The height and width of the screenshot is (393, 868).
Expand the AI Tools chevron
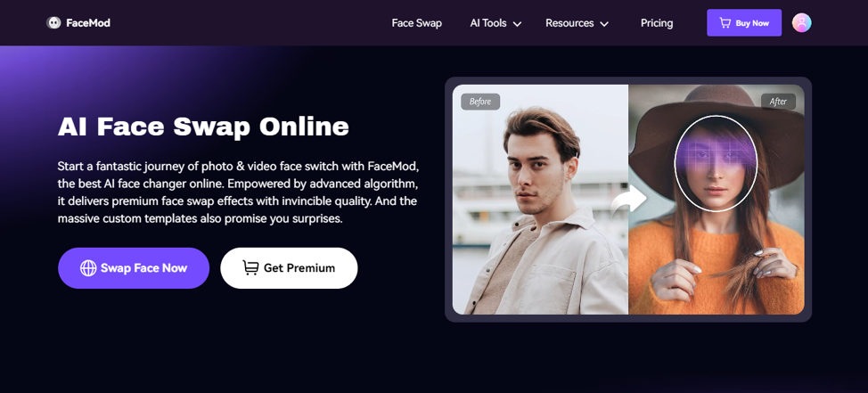(517, 24)
